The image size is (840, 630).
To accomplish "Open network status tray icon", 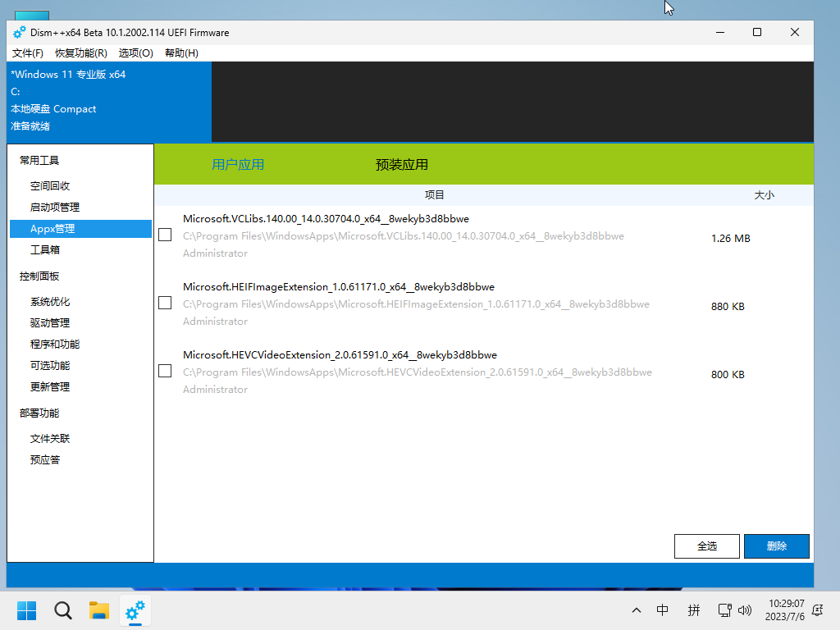I will click(x=724, y=610).
